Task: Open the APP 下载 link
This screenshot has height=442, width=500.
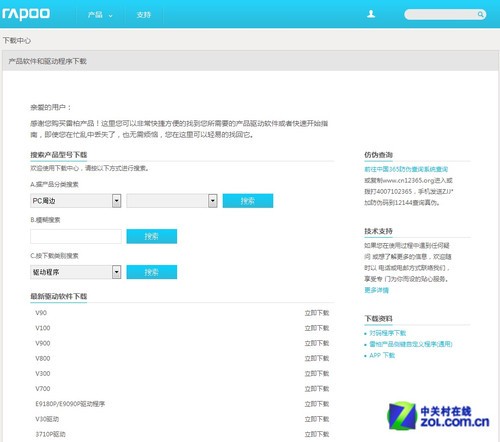Action: [382, 355]
